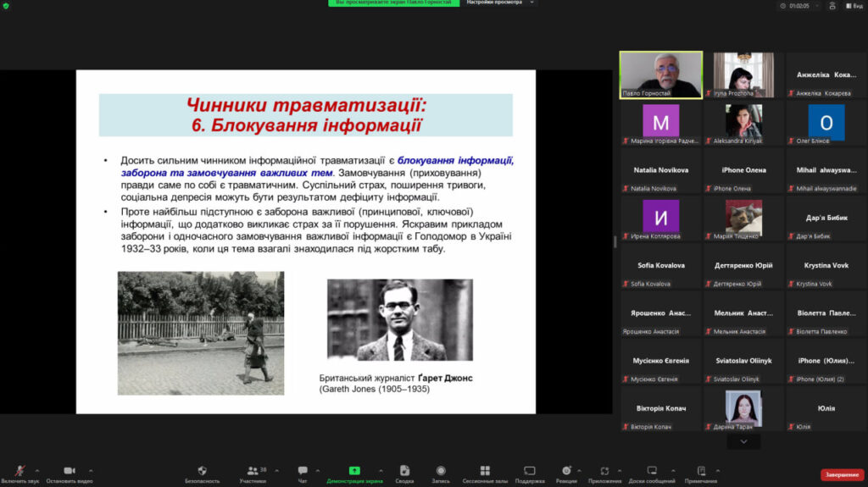The height and width of the screenshot is (487, 868).
Task: Open the Примечания notes icon
Action: click(x=701, y=471)
